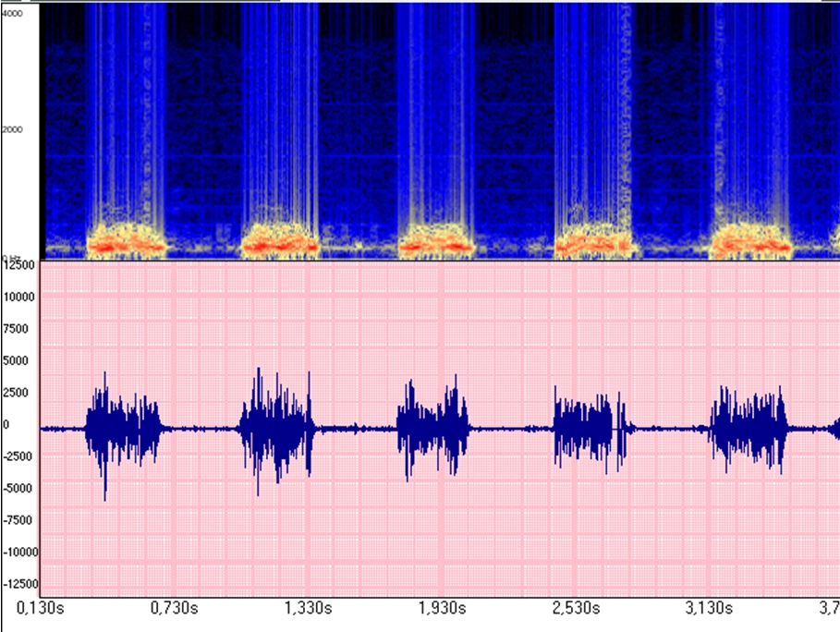Screen dimensions: 840x632
Task: Click the 1,930s time label
Action: 443,608
